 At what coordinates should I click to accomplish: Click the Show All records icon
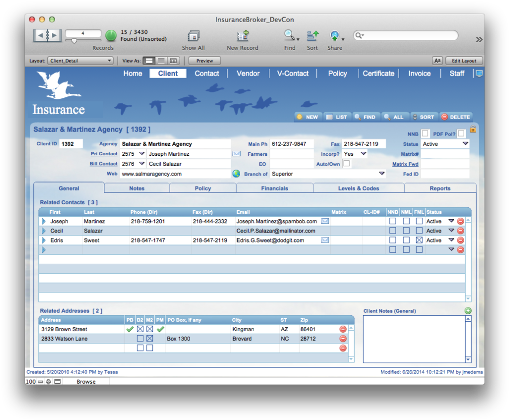[194, 36]
